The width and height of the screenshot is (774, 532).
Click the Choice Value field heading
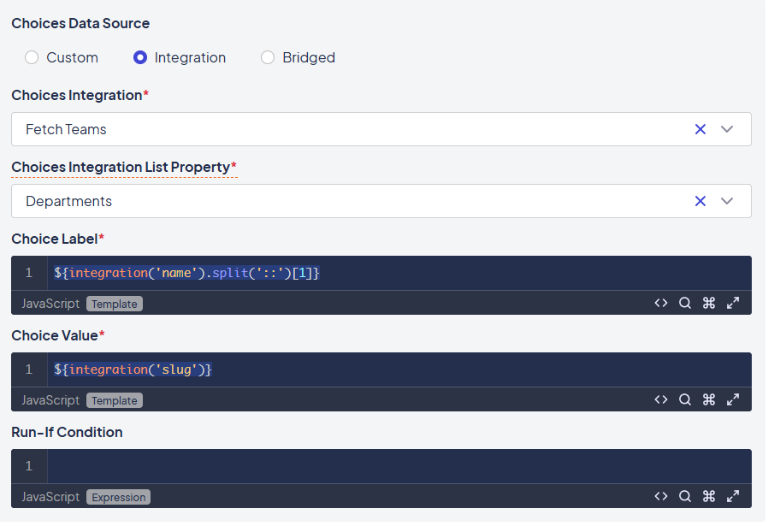click(58, 335)
